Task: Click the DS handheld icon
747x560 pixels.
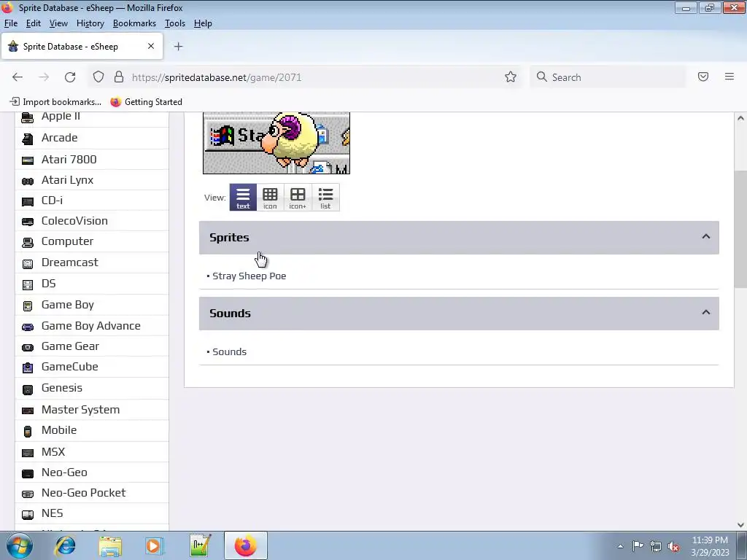Action: point(28,285)
